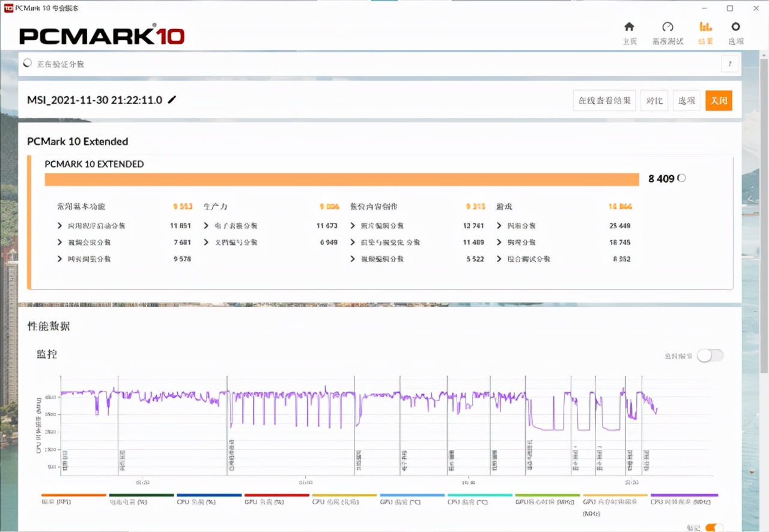Click the question mark help button

click(730, 64)
